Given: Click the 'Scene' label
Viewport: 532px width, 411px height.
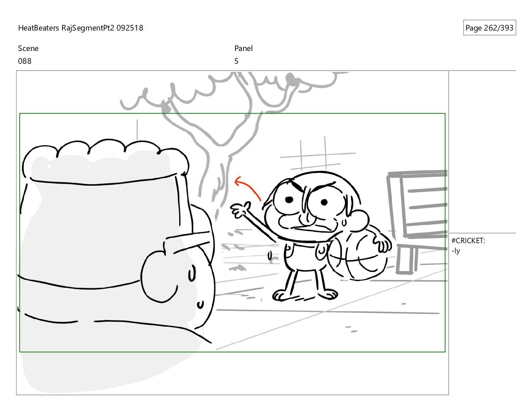Looking at the screenshot, I should click(x=28, y=48).
